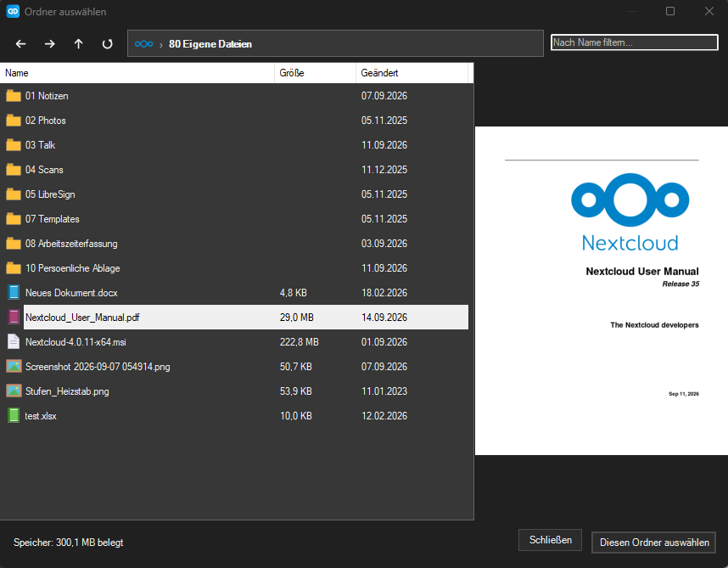728x568 pixels.
Task: Sort by the Geändert column header
Action: pyautogui.click(x=412, y=73)
